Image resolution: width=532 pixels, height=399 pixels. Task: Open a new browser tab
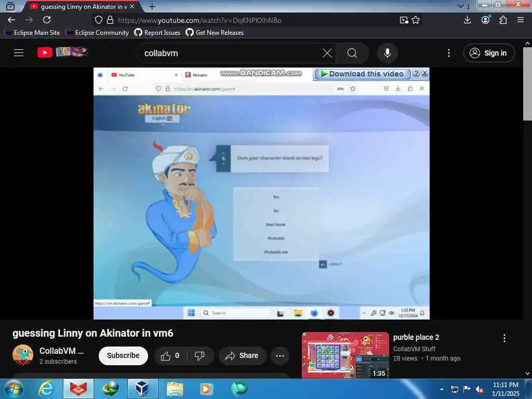click(x=152, y=6)
